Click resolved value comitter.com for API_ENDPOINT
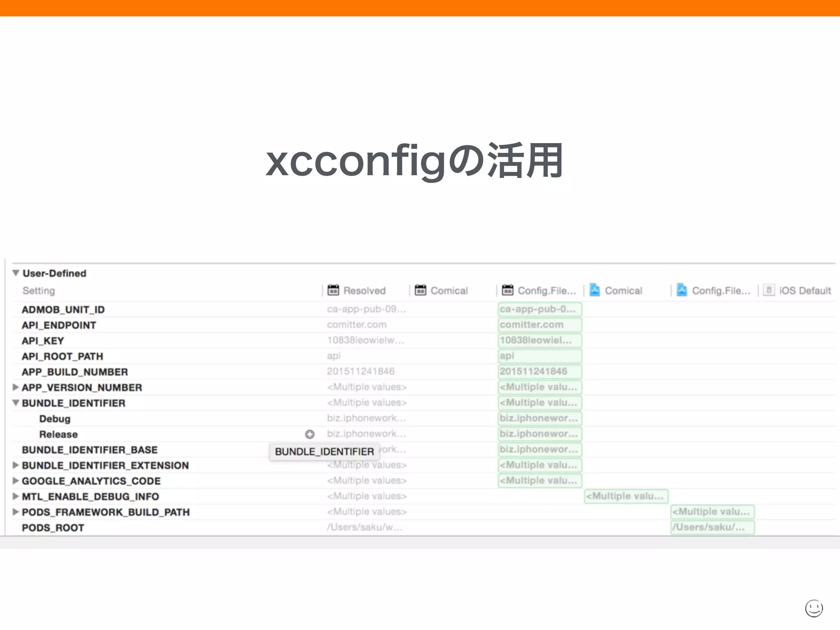 click(356, 324)
